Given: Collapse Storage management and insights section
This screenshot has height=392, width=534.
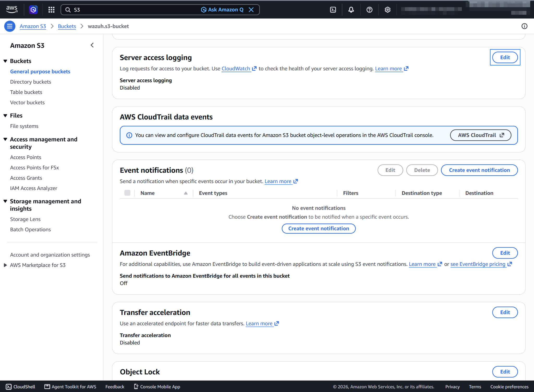Looking at the screenshot, I should (x=5, y=201).
